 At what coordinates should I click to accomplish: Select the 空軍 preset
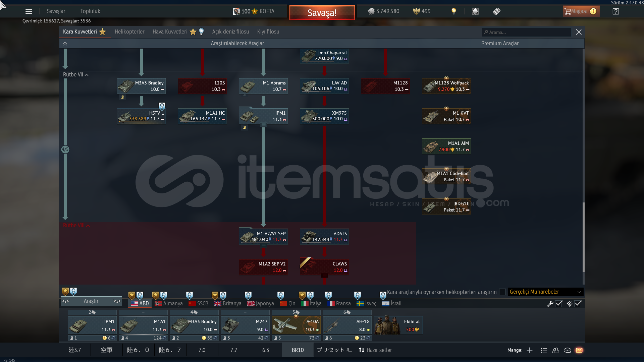(x=107, y=350)
